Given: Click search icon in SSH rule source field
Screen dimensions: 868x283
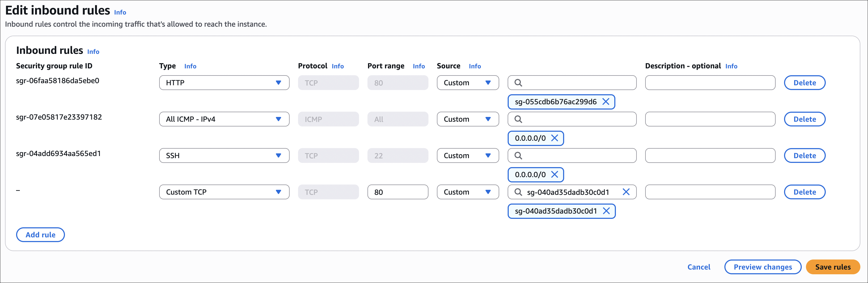Looking at the screenshot, I should coord(518,156).
